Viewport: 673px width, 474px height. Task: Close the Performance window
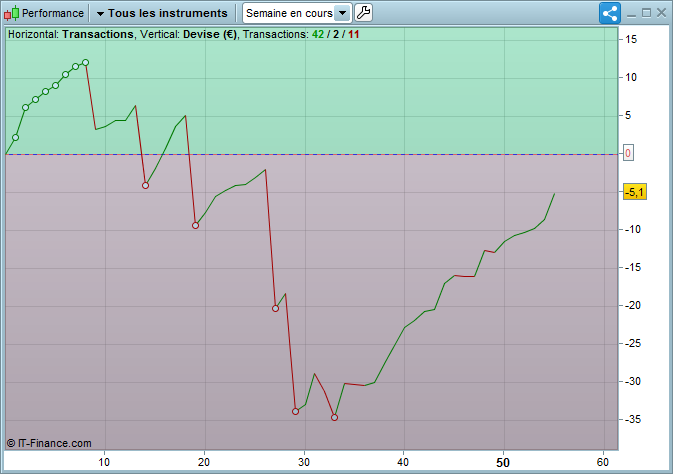tap(661, 13)
